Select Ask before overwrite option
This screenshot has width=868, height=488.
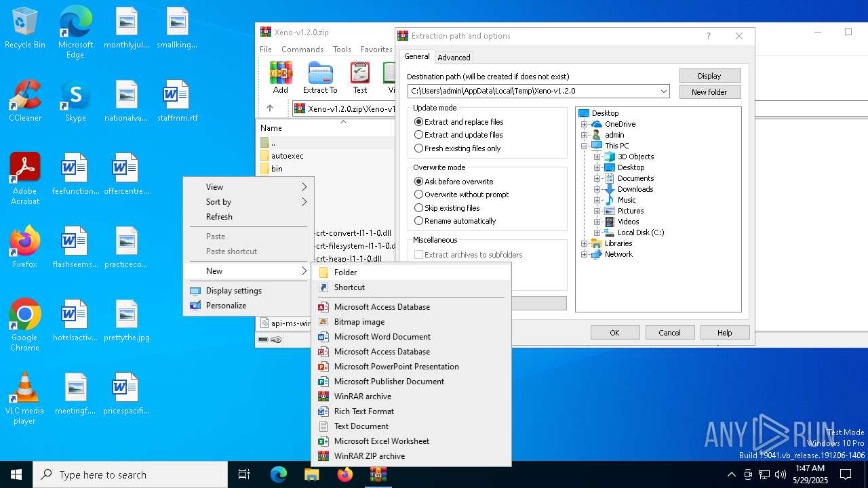(x=454, y=182)
